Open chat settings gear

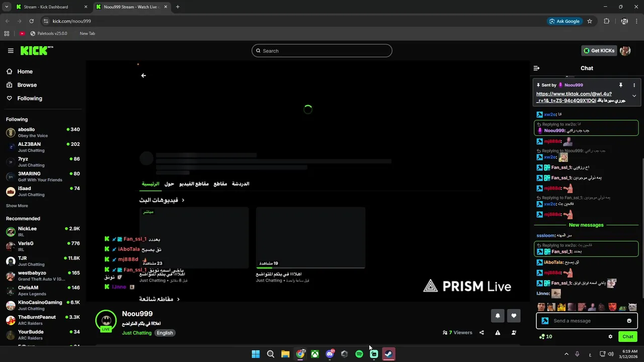(x=610, y=337)
